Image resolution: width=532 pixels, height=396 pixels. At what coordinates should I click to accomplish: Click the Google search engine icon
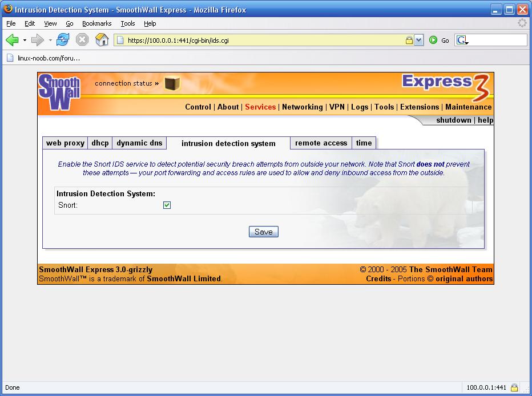pyautogui.click(x=462, y=41)
